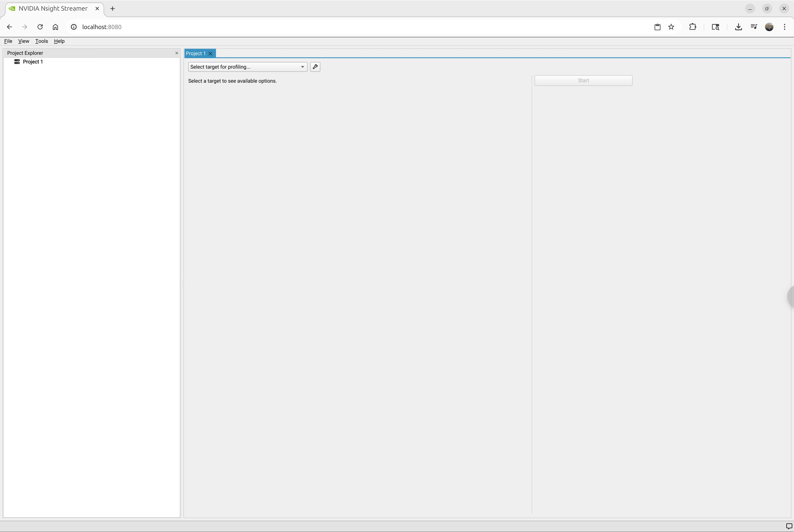The width and height of the screenshot is (794, 532).
Task: View site information icon in address bar
Action: coord(74,27)
